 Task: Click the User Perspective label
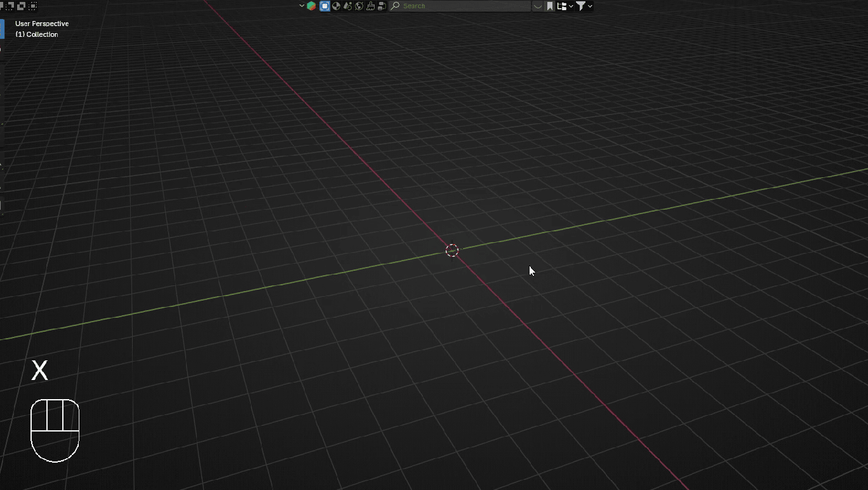pos(42,24)
